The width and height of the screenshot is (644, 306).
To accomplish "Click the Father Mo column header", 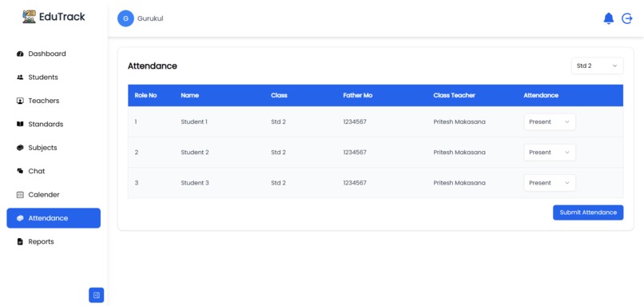I will pyautogui.click(x=358, y=95).
